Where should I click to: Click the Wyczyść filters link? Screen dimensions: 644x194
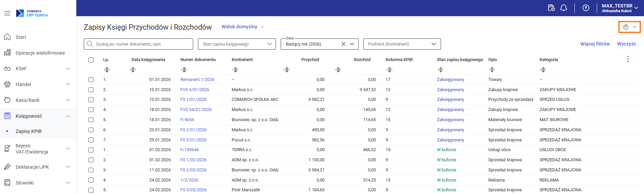click(626, 44)
